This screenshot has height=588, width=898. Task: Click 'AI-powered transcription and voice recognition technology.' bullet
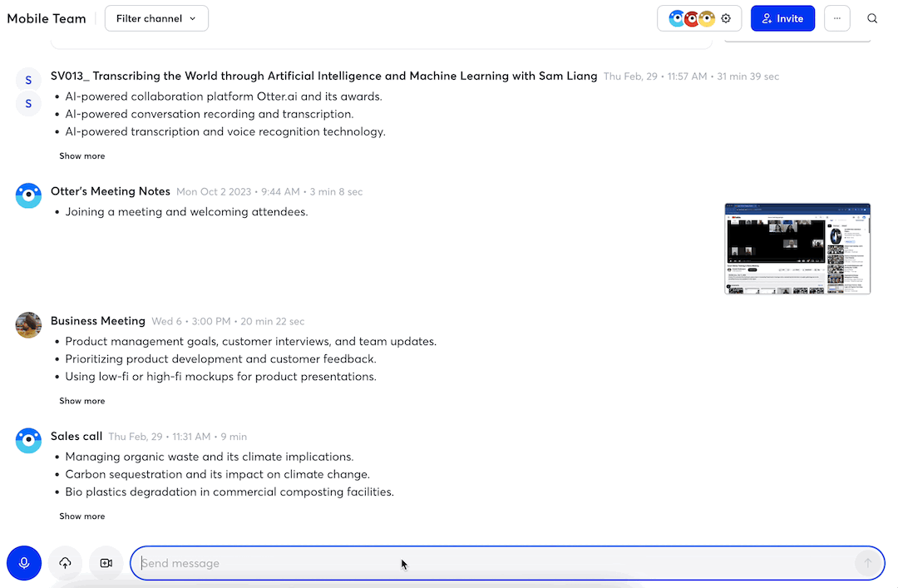coord(225,131)
